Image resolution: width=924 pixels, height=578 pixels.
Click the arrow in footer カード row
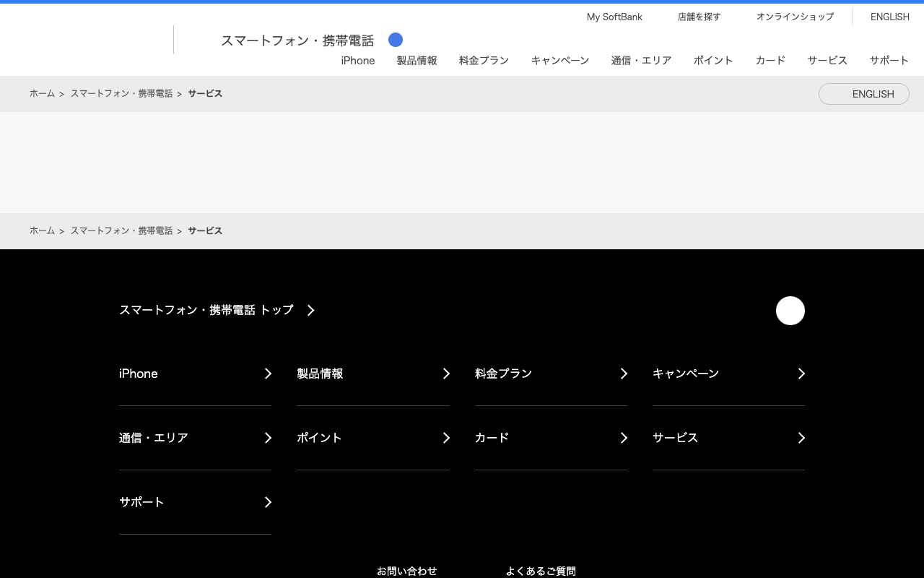click(x=624, y=438)
